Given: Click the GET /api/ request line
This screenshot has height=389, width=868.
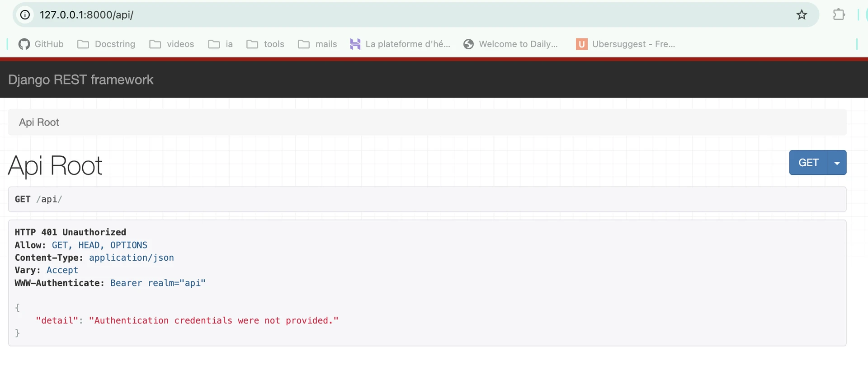Looking at the screenshot, I should (38, 199).
